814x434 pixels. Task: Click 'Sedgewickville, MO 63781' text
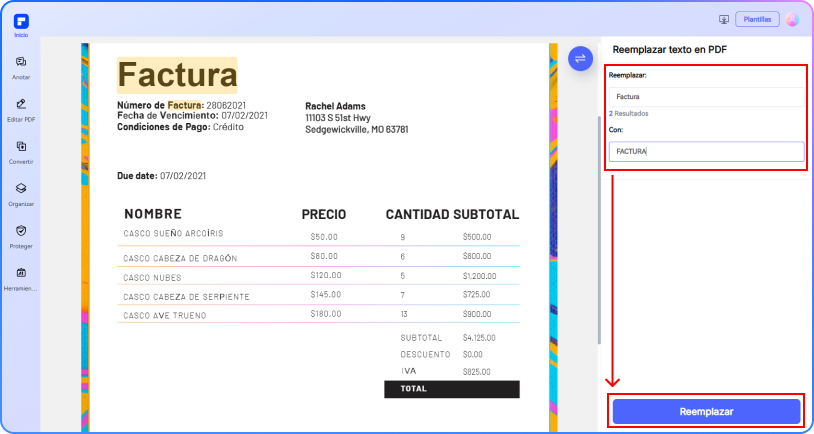(357, 129)
